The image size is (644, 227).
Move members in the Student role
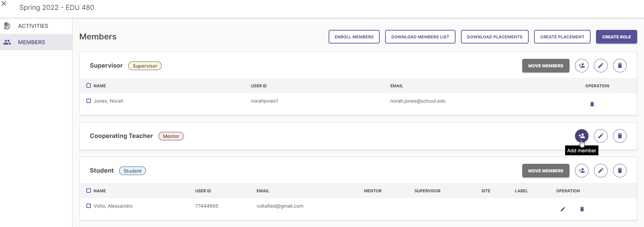pos(546,171)
